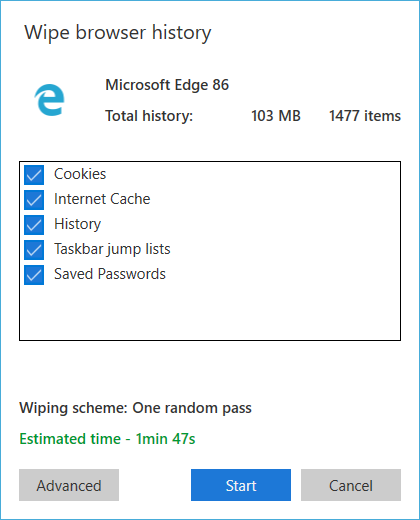Click the green Estimated time text
Viewport: 420px width, 520px height.
coord(107,439)
